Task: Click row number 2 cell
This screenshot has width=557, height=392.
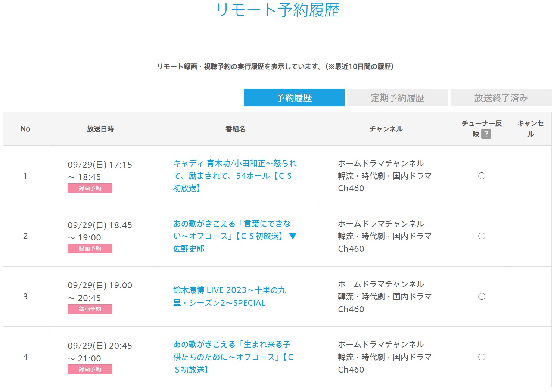Action: (25, 236)
